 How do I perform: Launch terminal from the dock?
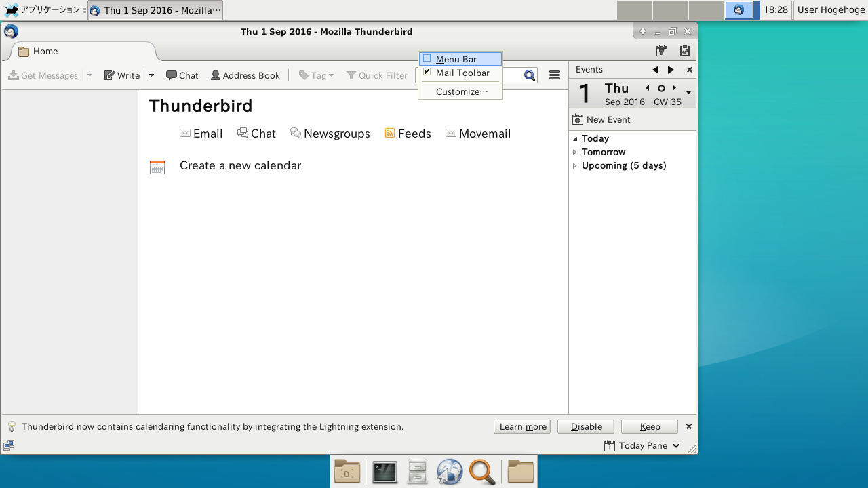click(384, 472)
